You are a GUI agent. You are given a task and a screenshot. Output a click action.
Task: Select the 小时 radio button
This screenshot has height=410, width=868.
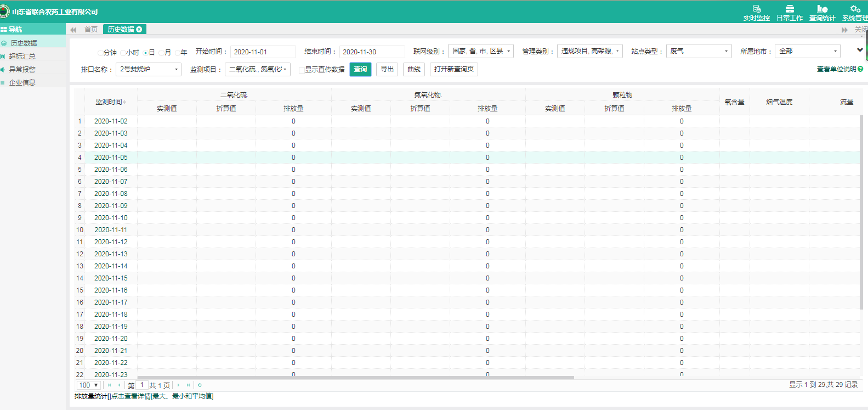(x=123, y=53)
